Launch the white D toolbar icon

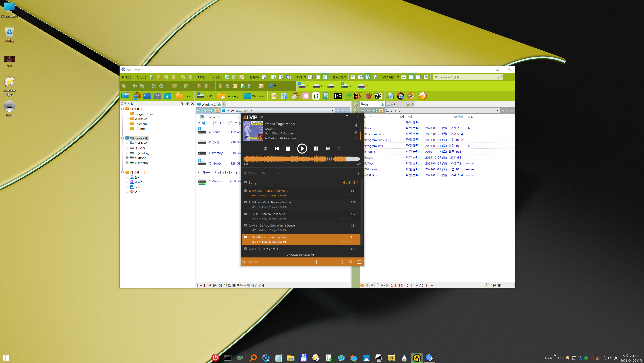coord(316,96)
